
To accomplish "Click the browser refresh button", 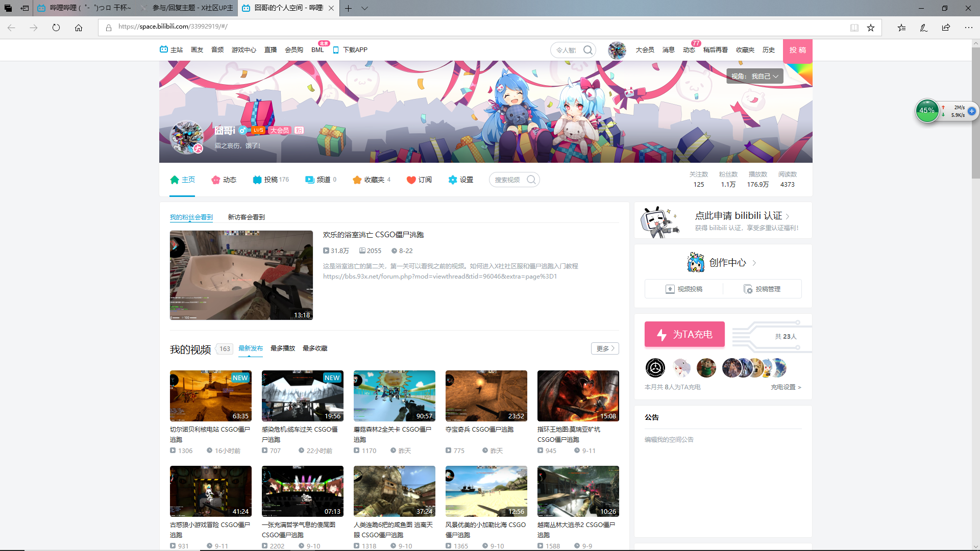I will click(x=56, y=28).
